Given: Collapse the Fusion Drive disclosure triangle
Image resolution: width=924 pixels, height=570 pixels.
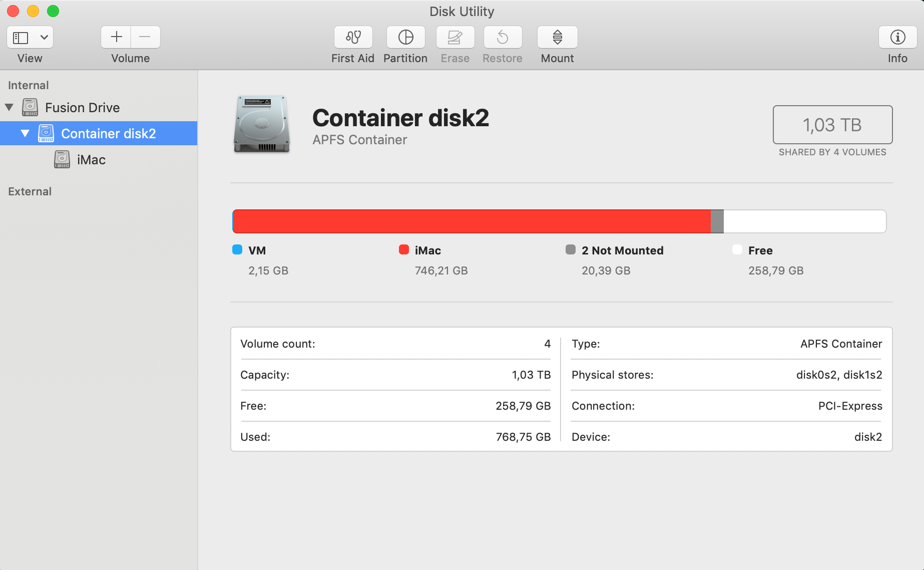Looking at the screenshot, I should (x=9, y=107).
